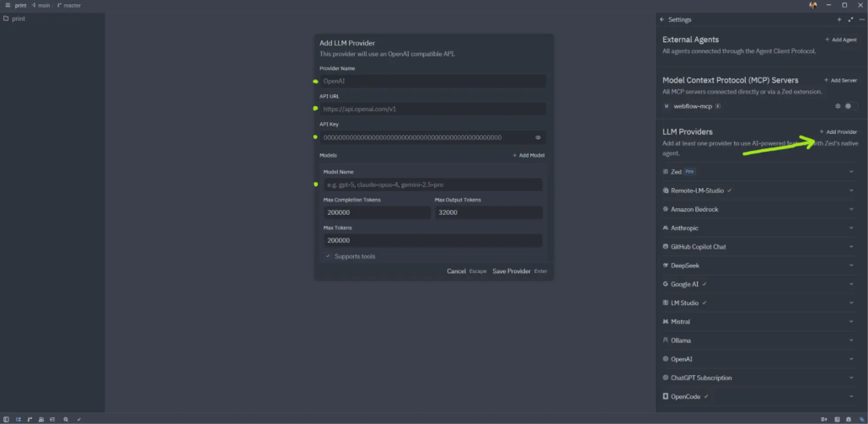The height and width of the screenshot is (424, 868).
Task: Edit the Max Output Tokens field
Action: coord(488,212)
